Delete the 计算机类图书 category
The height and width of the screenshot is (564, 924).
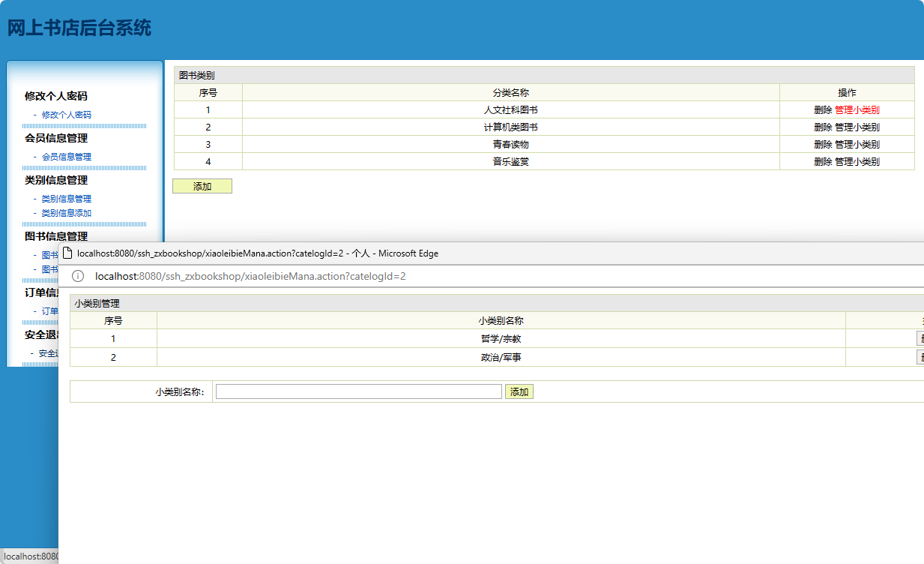(823, 127)
